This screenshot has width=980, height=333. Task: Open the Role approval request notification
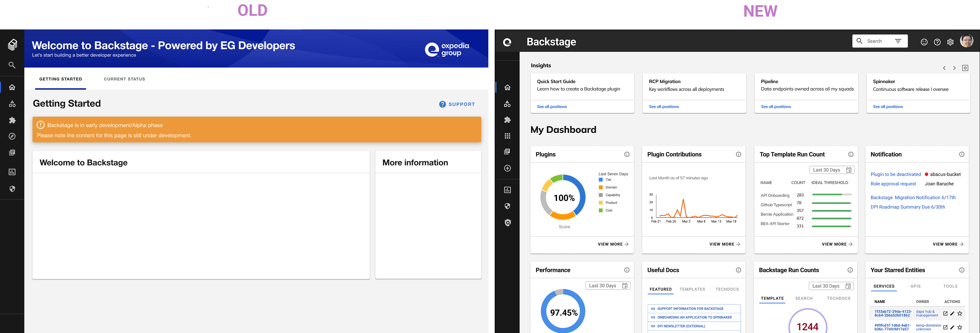coord(893,184)
